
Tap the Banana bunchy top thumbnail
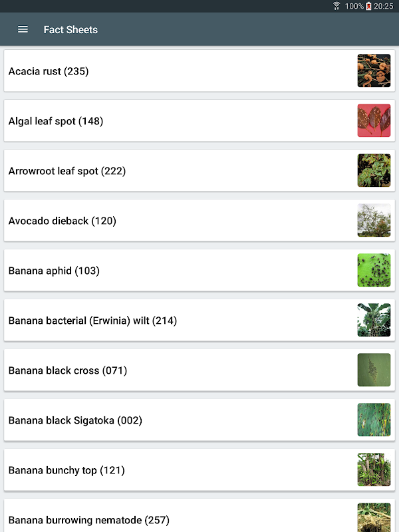pos(374,469)
